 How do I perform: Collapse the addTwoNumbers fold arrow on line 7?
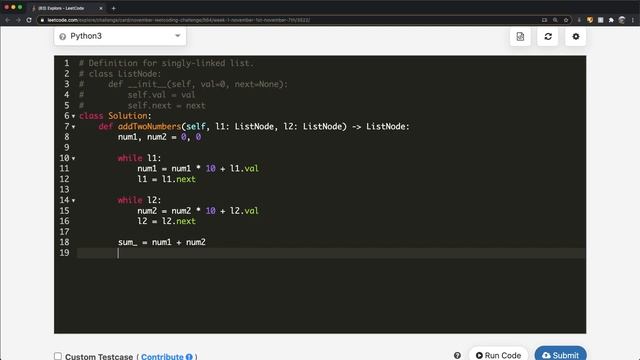pos(73,127)
